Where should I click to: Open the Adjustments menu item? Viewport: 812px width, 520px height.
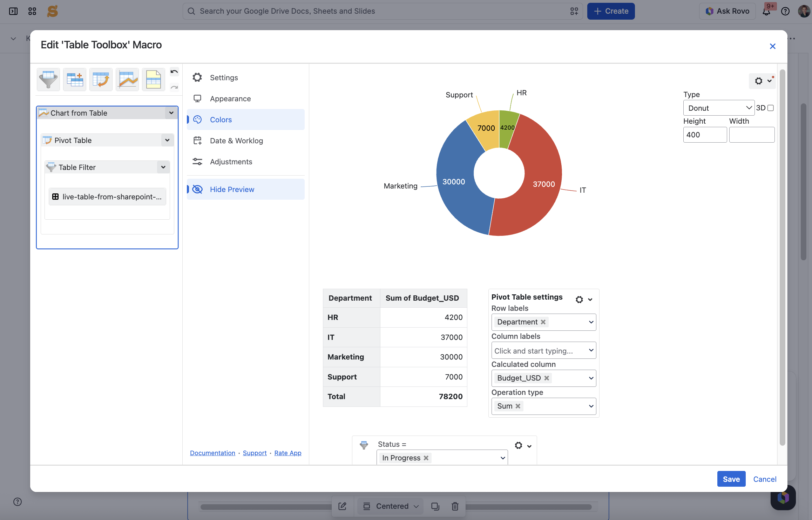(x=246, y=162)
